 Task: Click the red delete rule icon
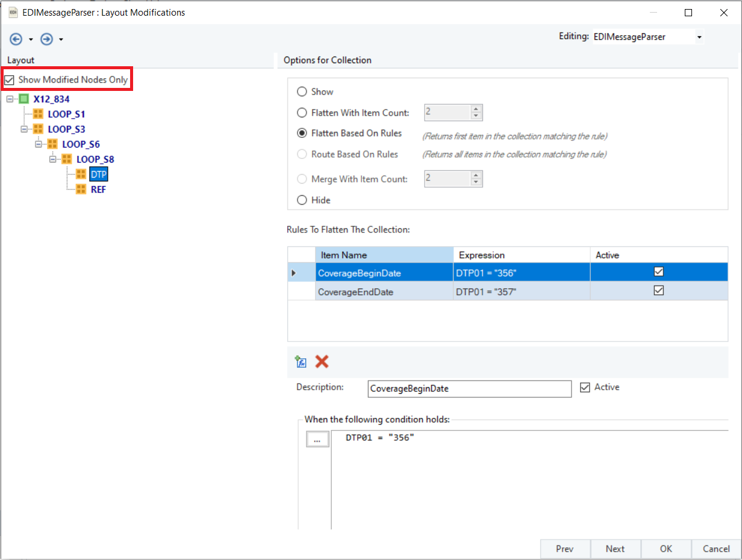tap(322, 361)
